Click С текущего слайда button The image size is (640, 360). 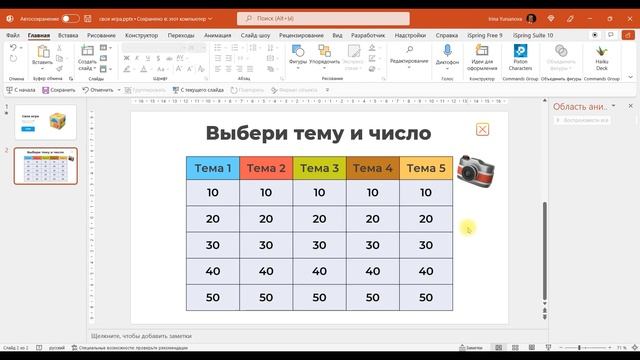tap(198, 90)
